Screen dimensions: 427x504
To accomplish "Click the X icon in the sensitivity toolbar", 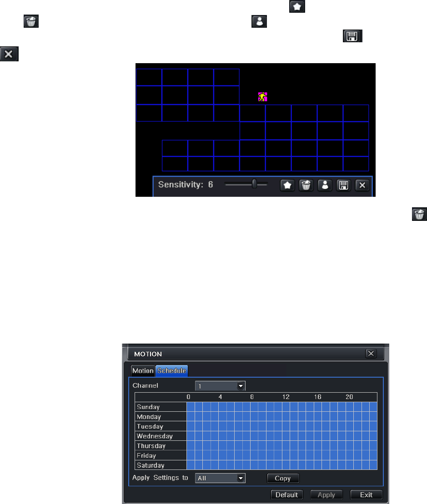I will point(362,185).
